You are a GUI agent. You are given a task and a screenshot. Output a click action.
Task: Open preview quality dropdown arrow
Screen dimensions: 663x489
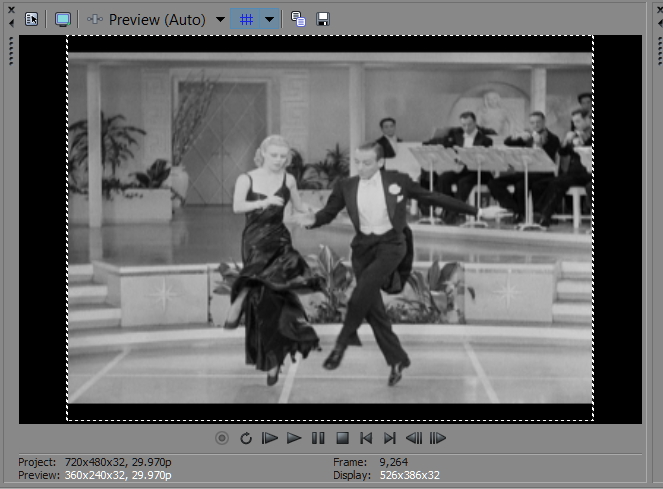pyautogui.click(x=220, y=19)
